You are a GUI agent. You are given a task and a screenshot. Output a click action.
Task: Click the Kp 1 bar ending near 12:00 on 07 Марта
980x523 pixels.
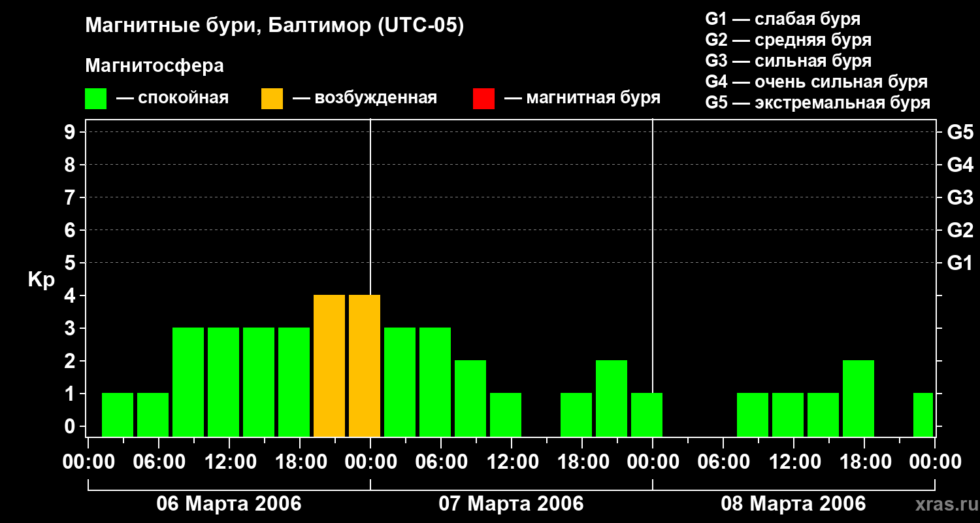pyautogui.click(x=506, y=415)
